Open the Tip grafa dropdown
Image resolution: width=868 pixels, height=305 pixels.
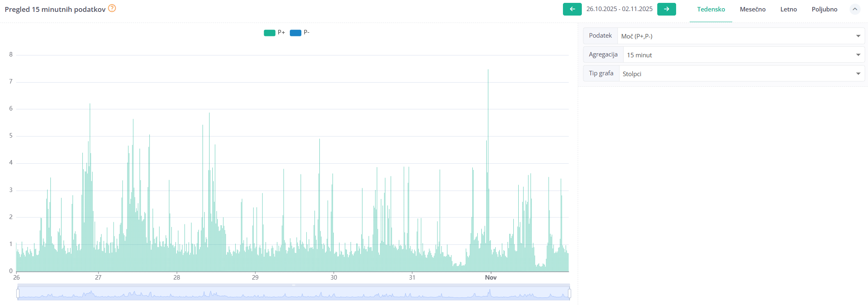741,74
